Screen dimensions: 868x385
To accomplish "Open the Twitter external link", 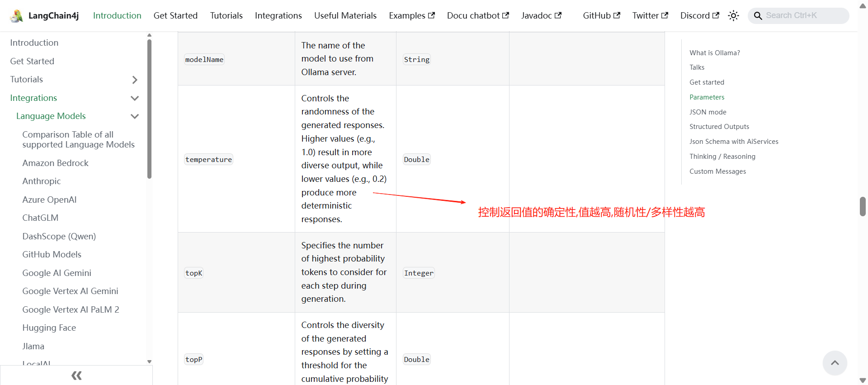I will point(650,16).
